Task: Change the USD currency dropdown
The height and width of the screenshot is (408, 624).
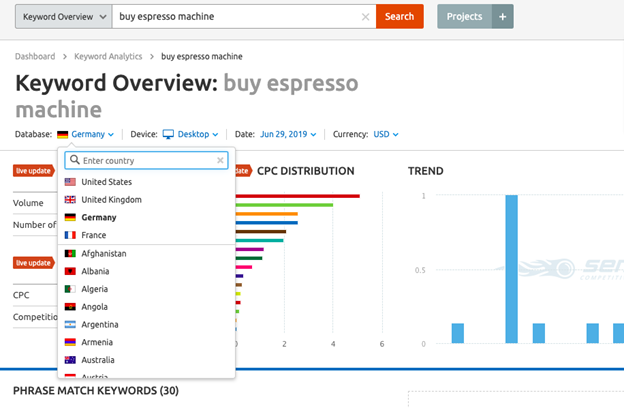Action: 386,134
